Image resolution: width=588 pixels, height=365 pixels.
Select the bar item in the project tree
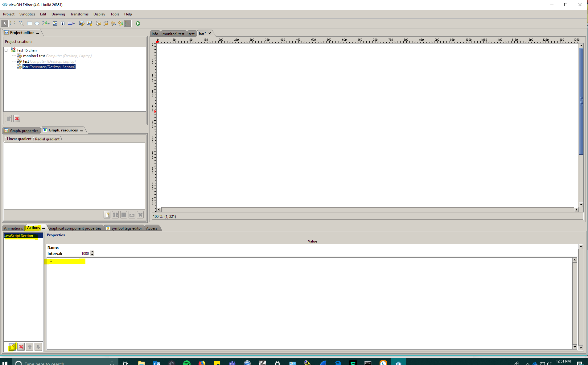tap(26, 67)
